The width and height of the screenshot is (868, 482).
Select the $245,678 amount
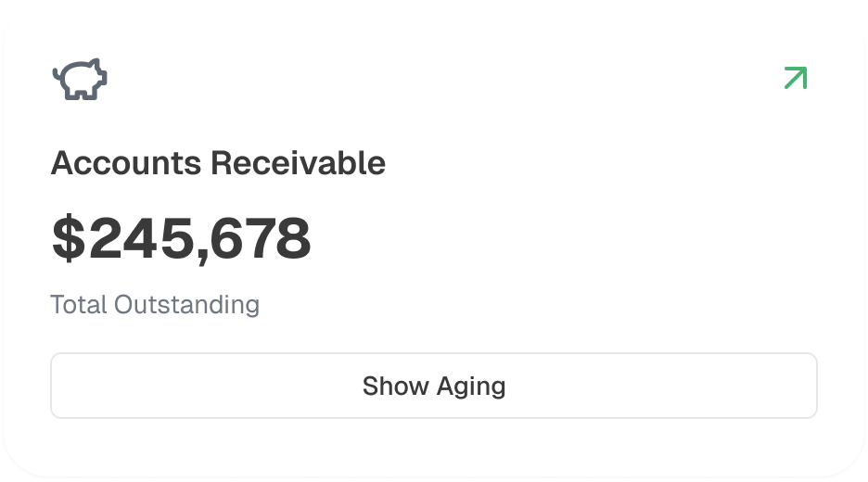coord(181,238)
